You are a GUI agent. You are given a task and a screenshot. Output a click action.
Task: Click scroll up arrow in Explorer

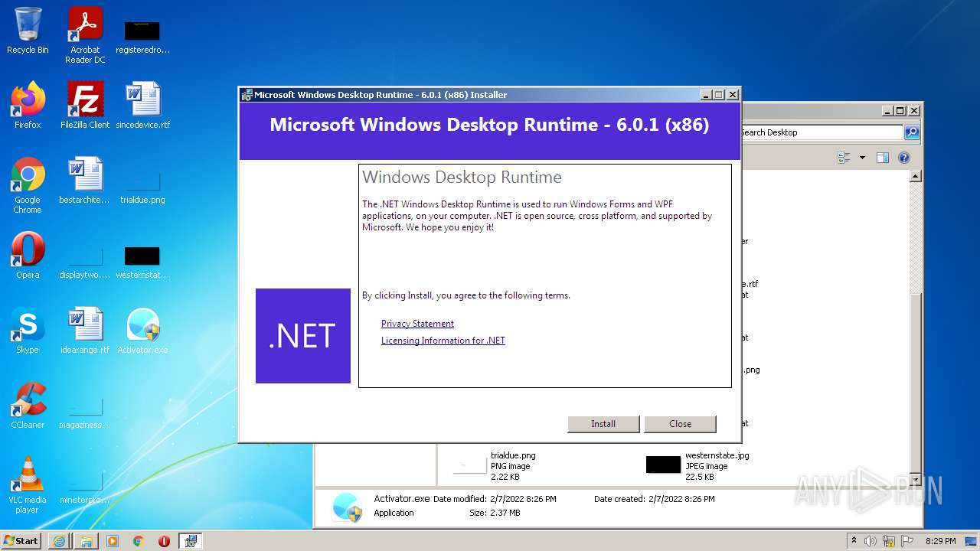click(x=915, y=176)
